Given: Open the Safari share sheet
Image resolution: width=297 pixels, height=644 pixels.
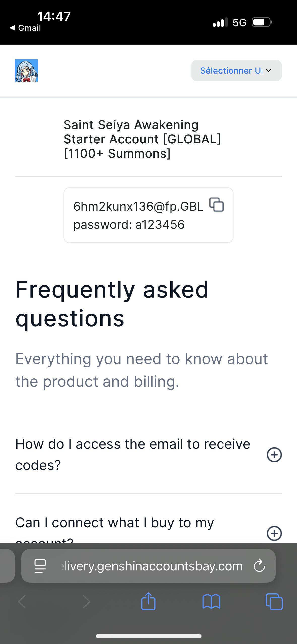Looking at the screenshot, I should click(148, 602).
